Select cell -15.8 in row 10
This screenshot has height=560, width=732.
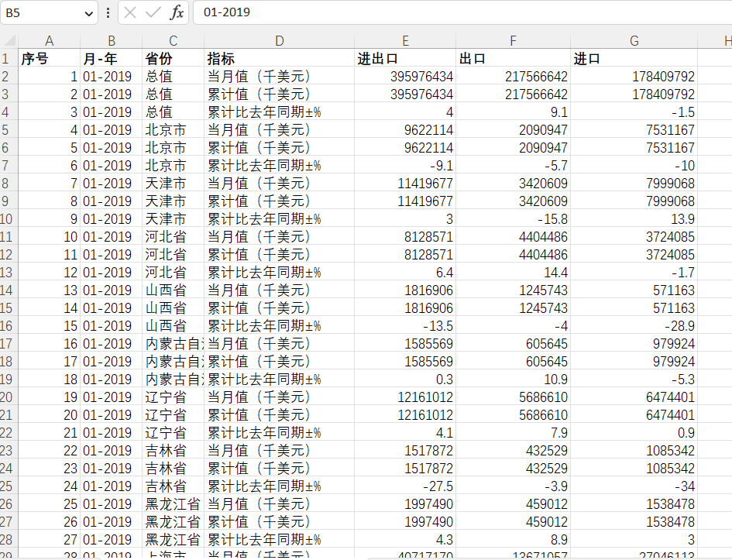[513, 219]
